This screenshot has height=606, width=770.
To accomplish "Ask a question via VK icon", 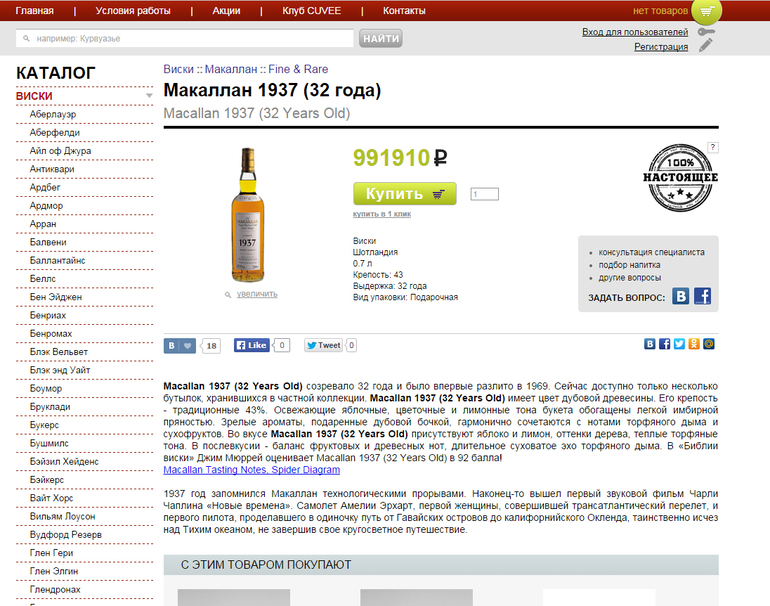I will (681, 297).
